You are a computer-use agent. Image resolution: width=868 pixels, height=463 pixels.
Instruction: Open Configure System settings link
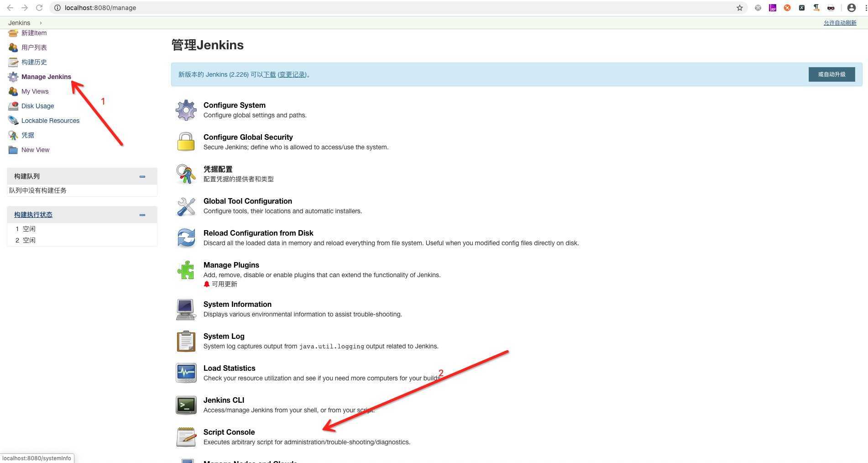pyautogui.click(x=235, y=105)
